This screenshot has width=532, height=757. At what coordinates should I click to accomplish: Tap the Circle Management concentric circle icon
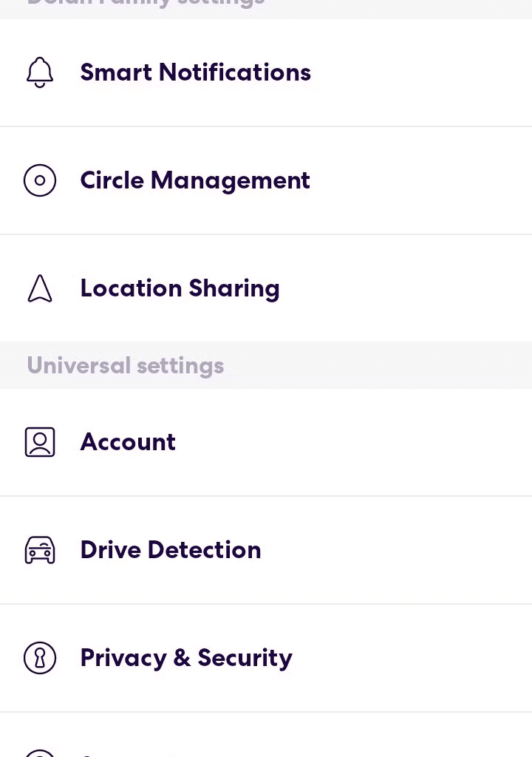(x=40, y=180)
